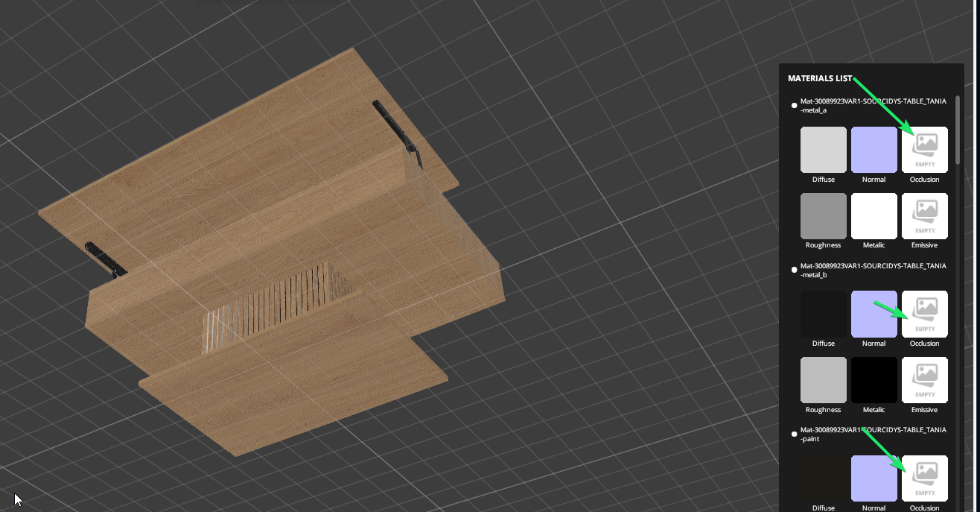Open the empty Emissive slot of metal_b material
The width and height of the screenshot is (980, 512).
tap(925, 380)
